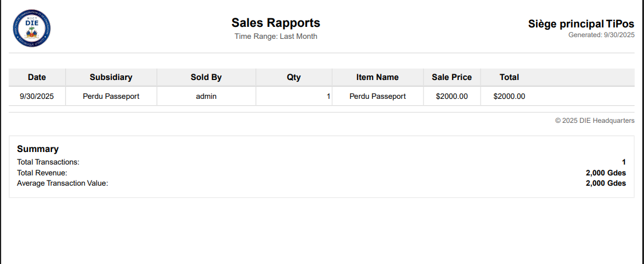Click the Time Range: Last Month text
644x264 pixels.
[275, 37]
